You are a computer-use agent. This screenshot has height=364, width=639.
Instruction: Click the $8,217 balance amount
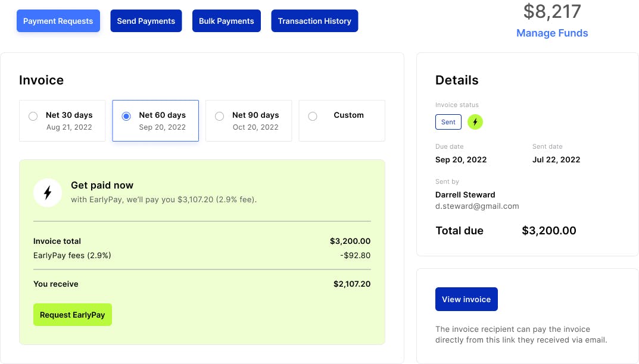[552, 11]
